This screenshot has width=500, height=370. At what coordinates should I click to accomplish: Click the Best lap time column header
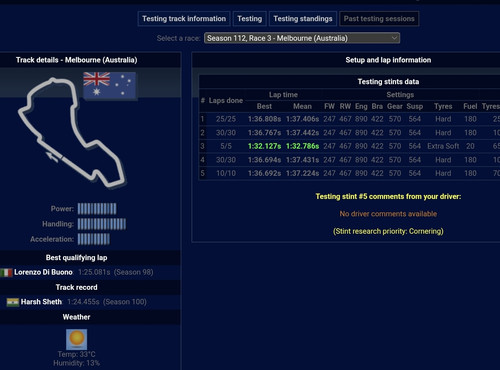pos(264,106)
